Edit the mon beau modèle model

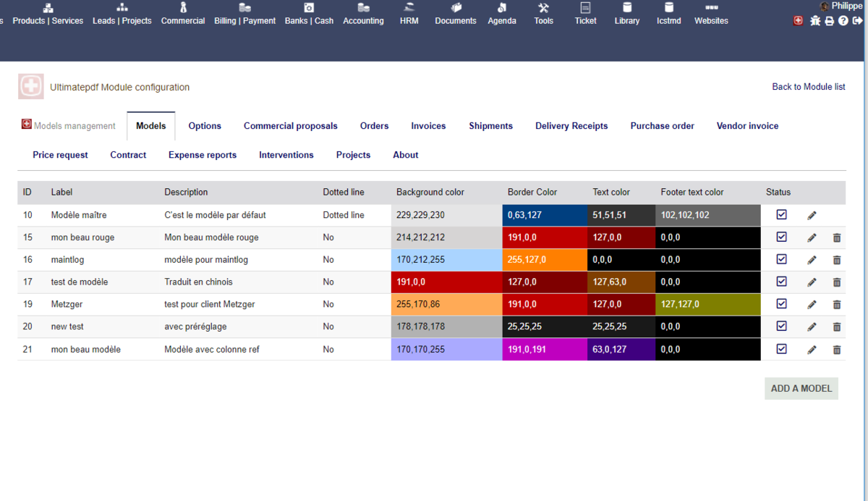[x=812, y=350]
